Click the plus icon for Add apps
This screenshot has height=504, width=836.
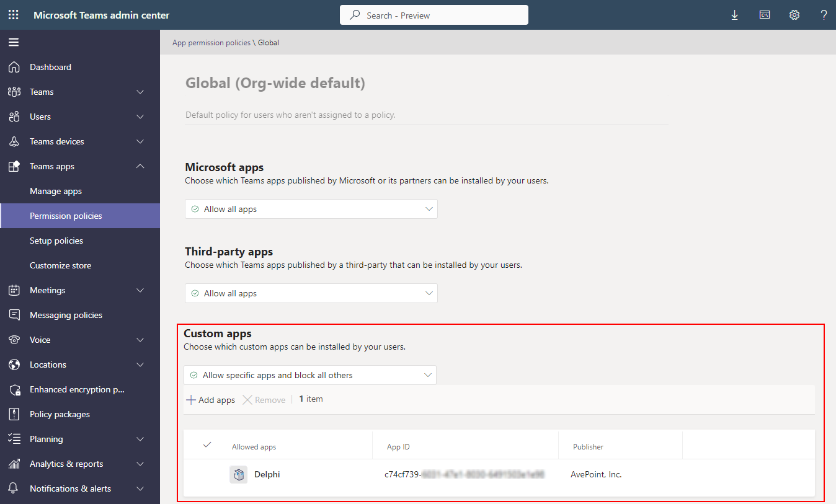191,400
